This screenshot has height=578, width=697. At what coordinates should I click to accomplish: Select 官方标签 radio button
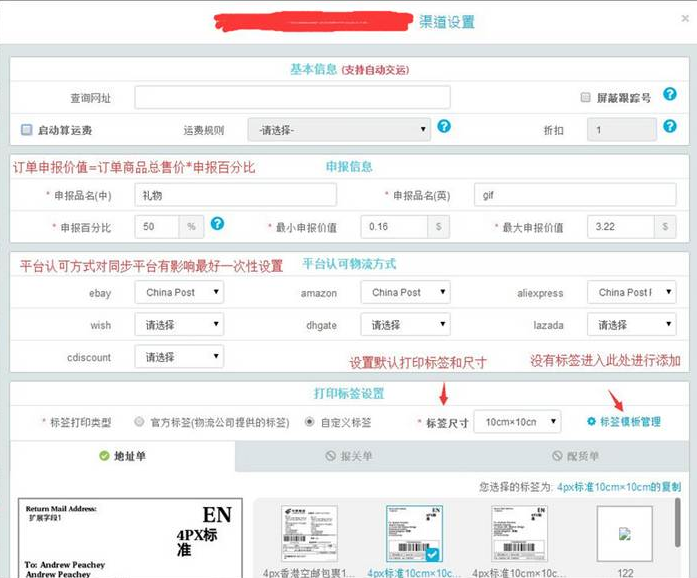pyautogui.click(x=139, y=422)
